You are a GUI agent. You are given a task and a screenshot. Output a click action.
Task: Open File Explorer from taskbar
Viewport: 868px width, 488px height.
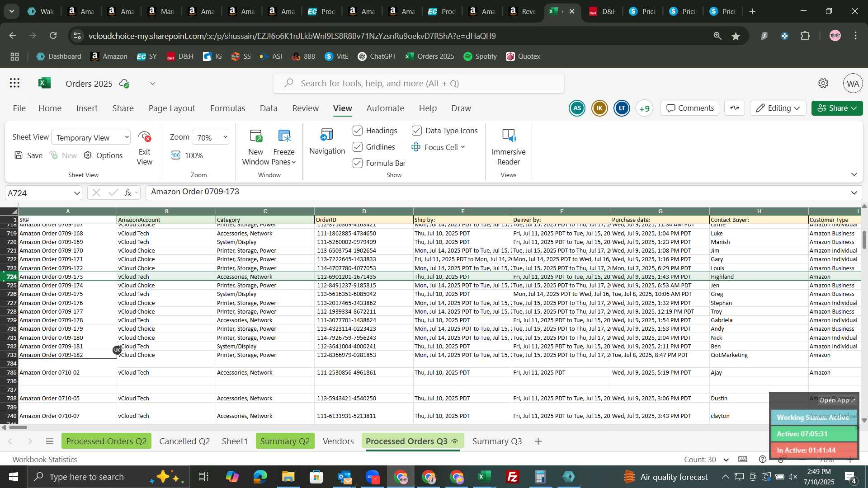click(x=288, y=477)
